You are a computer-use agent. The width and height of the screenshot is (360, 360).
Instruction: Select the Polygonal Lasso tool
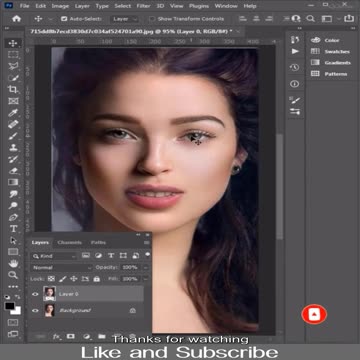(x=13, y=66)
